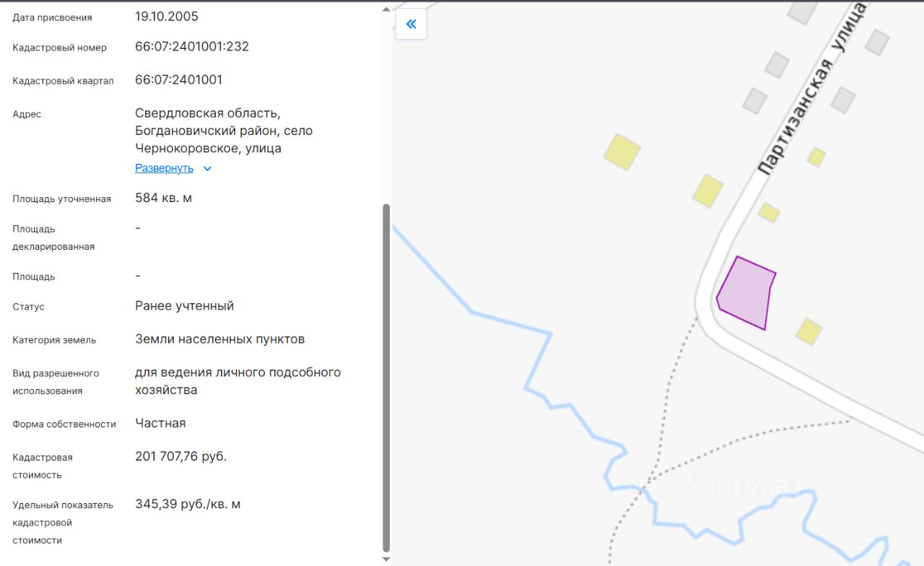This screenshot has height=566, width=924.
Task: Click the Партизанская улица street label on map
Action: 811,89
